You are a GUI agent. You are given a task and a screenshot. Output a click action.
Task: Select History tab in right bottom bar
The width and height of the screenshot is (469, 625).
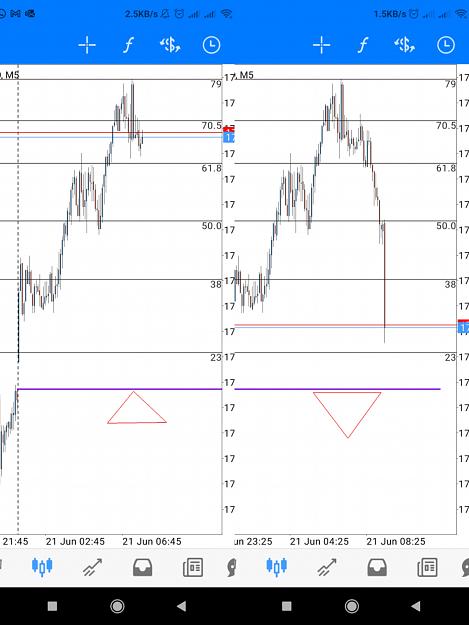point(377,567)
